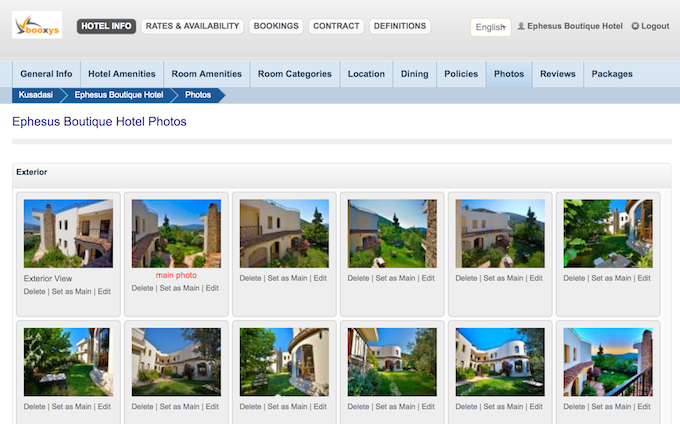The height and width of the screenshot is (424, 680).
Task: Select the Room Amenities tab
Action: (206, 74)
